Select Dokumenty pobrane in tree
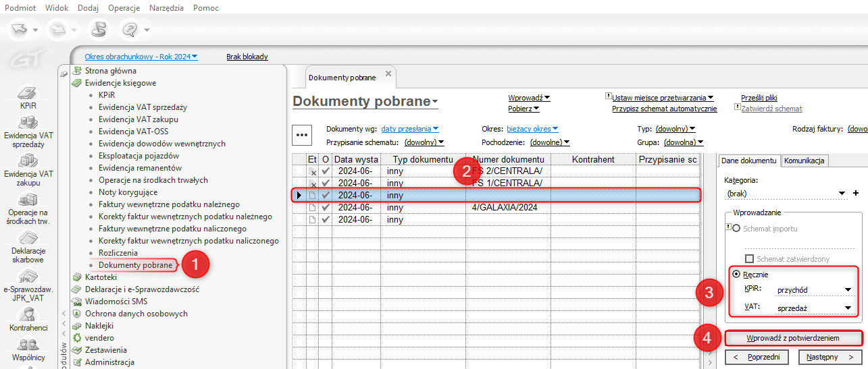Screen dimensions: 868x369 (x=136, y=265)
